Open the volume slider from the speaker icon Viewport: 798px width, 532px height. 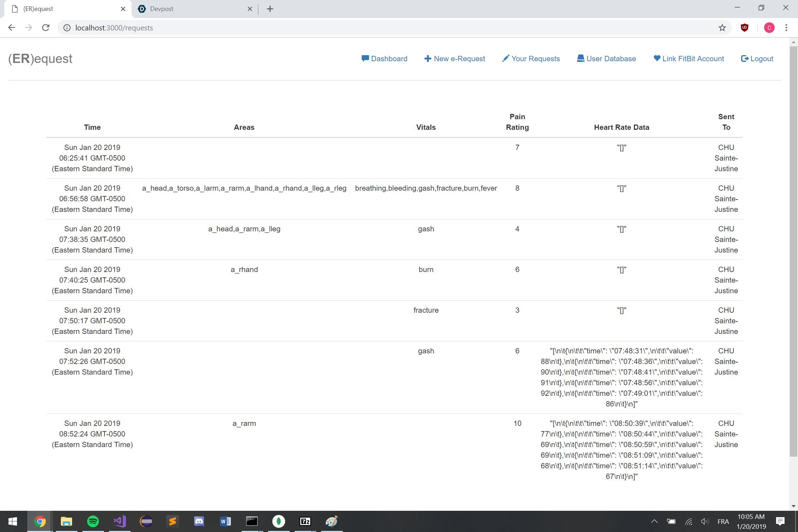[x=705, y=521]
